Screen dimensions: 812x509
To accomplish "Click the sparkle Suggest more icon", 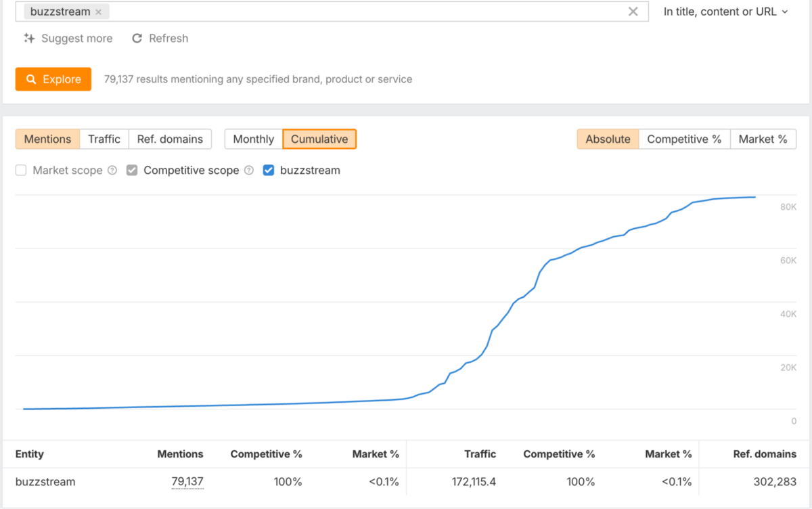I will tap(29, 39).
